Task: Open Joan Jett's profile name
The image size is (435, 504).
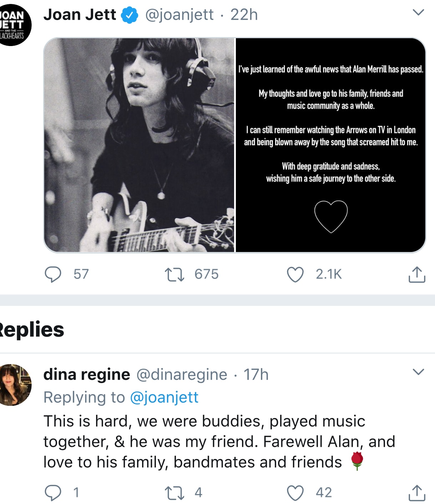Action: [80, 15]
